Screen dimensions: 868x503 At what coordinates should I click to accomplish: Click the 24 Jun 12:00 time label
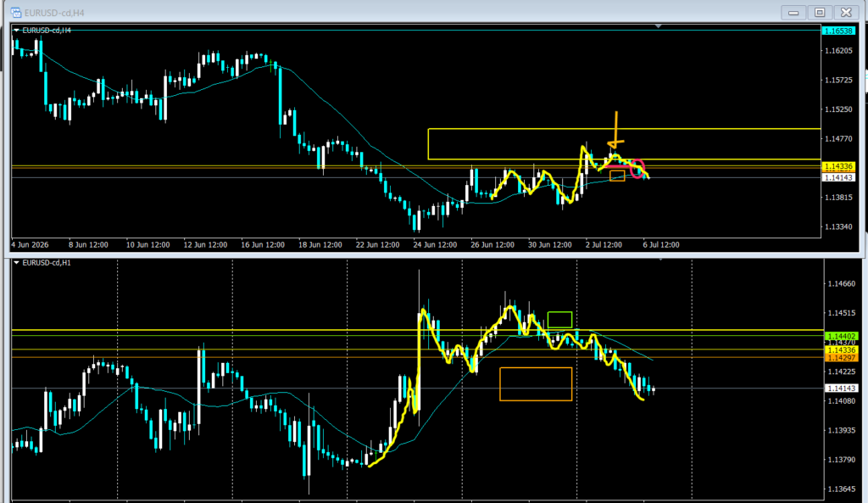[435, 245]
